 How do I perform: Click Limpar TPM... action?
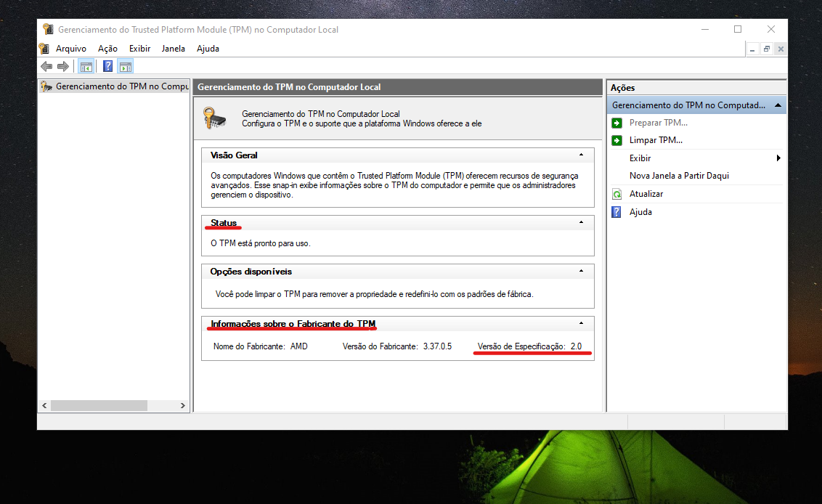[656, 140]
